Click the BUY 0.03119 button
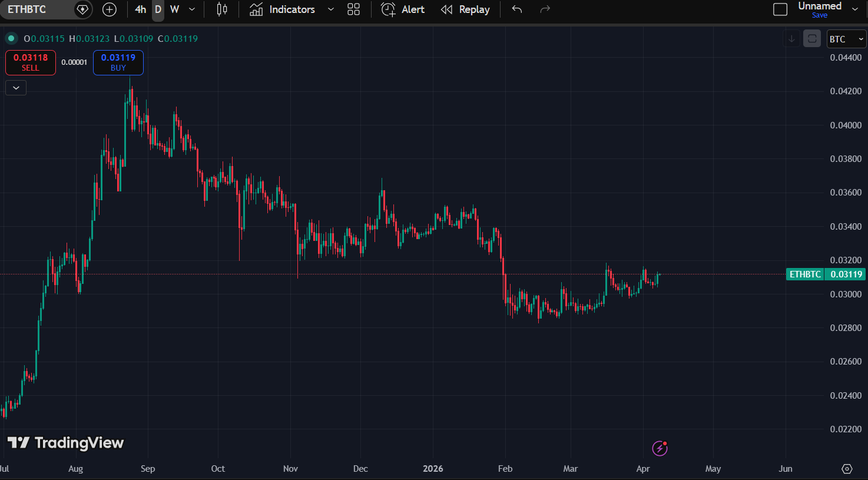Viewport: 868px width, 480px height. pyautogui.click(x=118, y=62)
